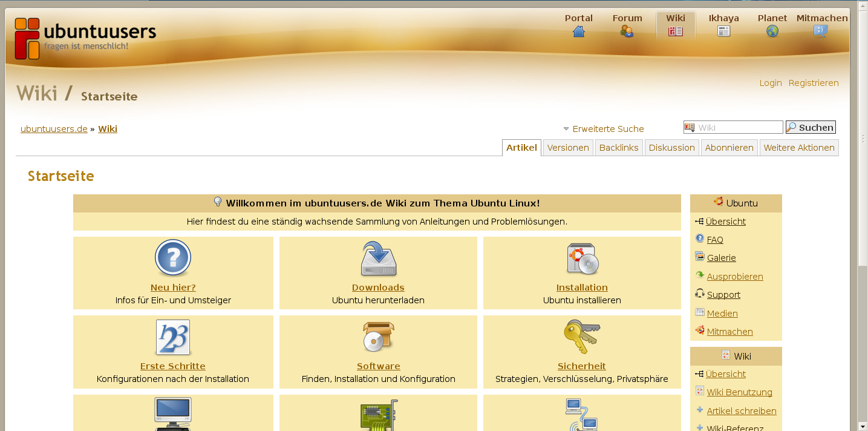Open Übersicht under Ubuntu sidebar
The image size is (868, 431).
[726, 222]
